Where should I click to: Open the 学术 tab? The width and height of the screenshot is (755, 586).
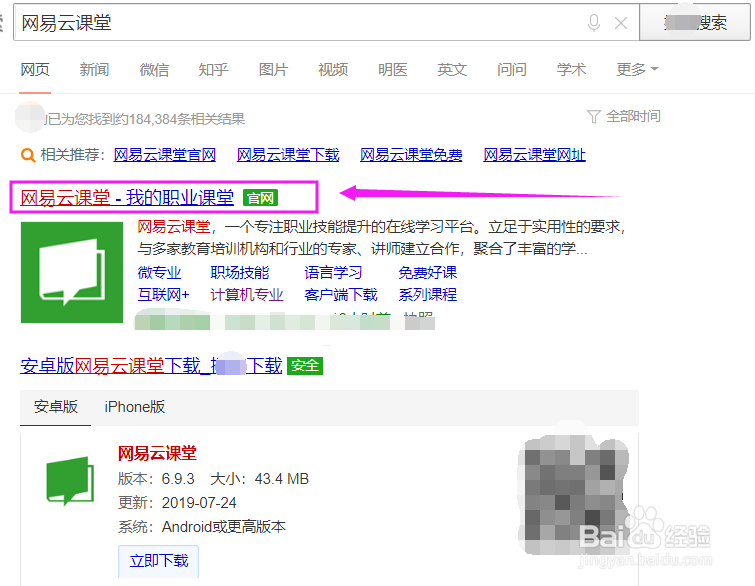[x=571, y=70]
